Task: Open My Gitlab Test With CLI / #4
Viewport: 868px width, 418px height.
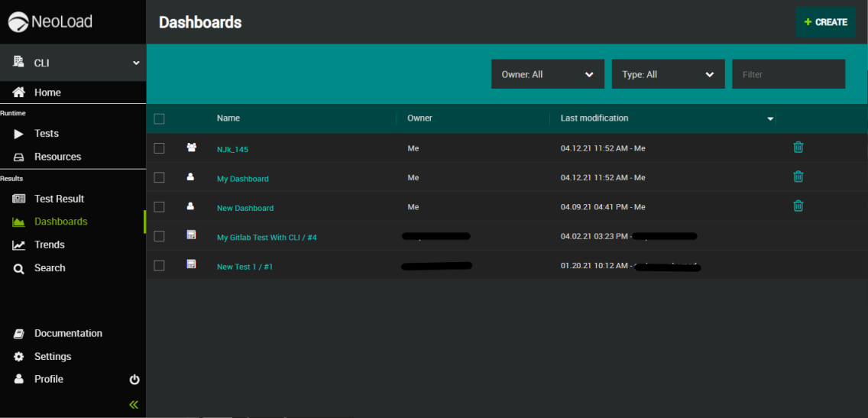Action: (x=267, y=238)
